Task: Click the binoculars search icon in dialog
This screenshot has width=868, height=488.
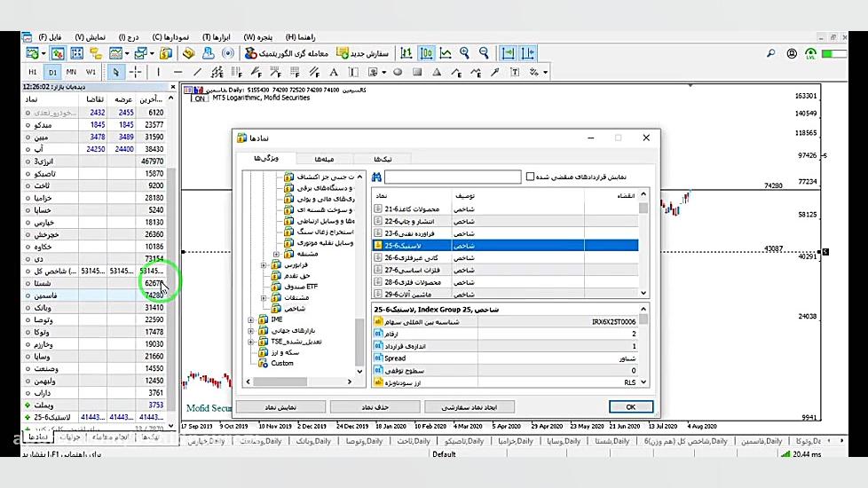Action: [376, 177]
